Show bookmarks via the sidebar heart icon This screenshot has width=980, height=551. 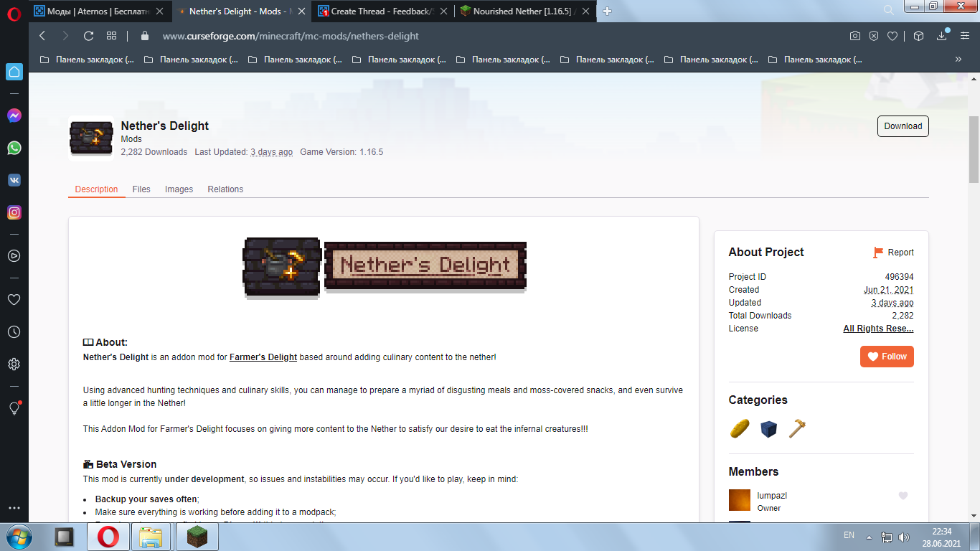pyautogui.click(x=14, y=299)
